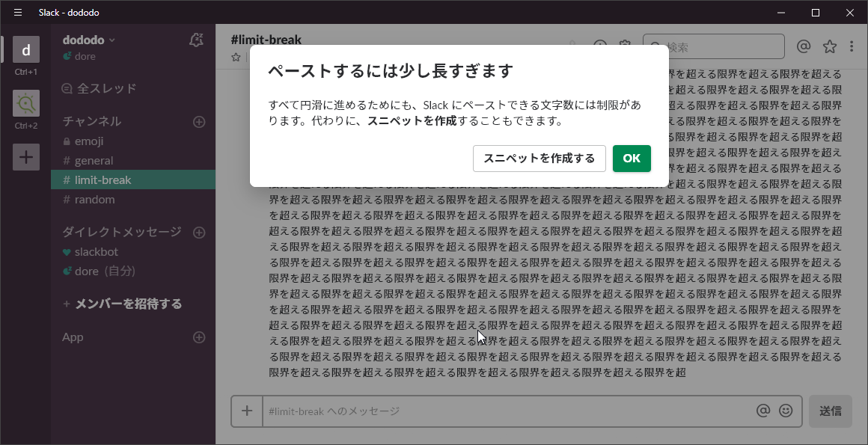Image resolution: width=868 pixels, height=445 pixels.
Task: Click the OK button in the dialog
Action: tap(632, 159)
